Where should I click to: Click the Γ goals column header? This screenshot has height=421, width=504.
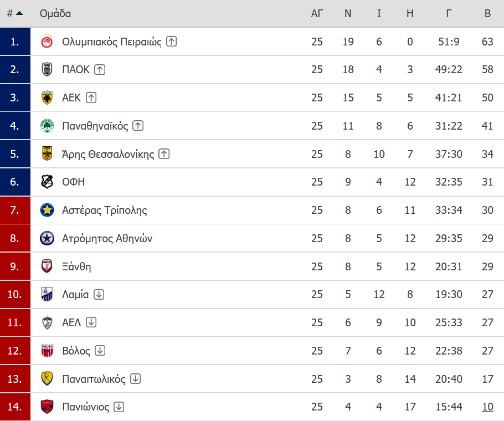[449, 13]
